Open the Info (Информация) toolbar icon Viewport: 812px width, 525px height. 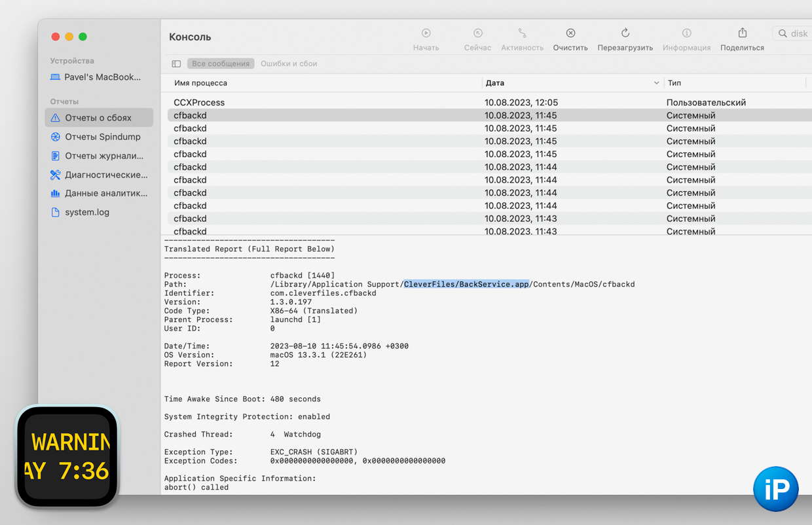pyautogui.click(x=686, y=33)
